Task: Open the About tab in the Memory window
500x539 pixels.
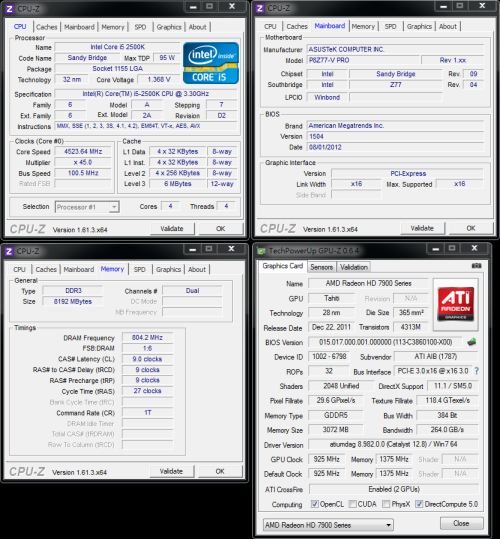Action: click(x=197, y=270)
